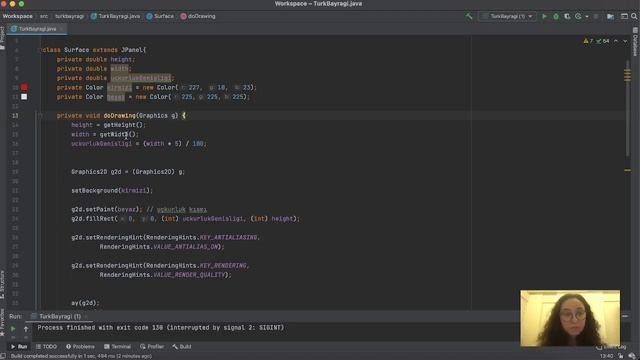
Task: Click the g2d.fillRect call in code
Action: 94,219
